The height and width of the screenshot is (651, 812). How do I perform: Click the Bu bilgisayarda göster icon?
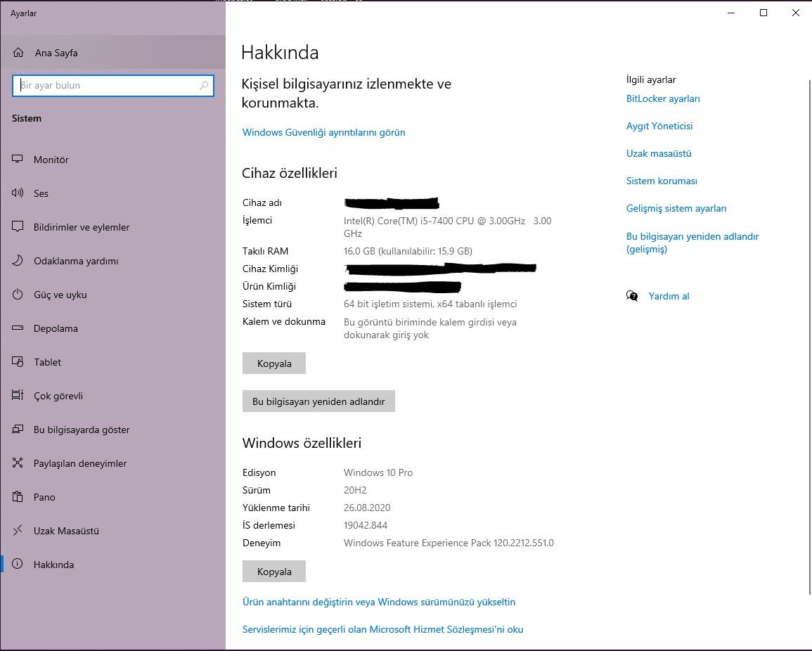pos(18,429)
